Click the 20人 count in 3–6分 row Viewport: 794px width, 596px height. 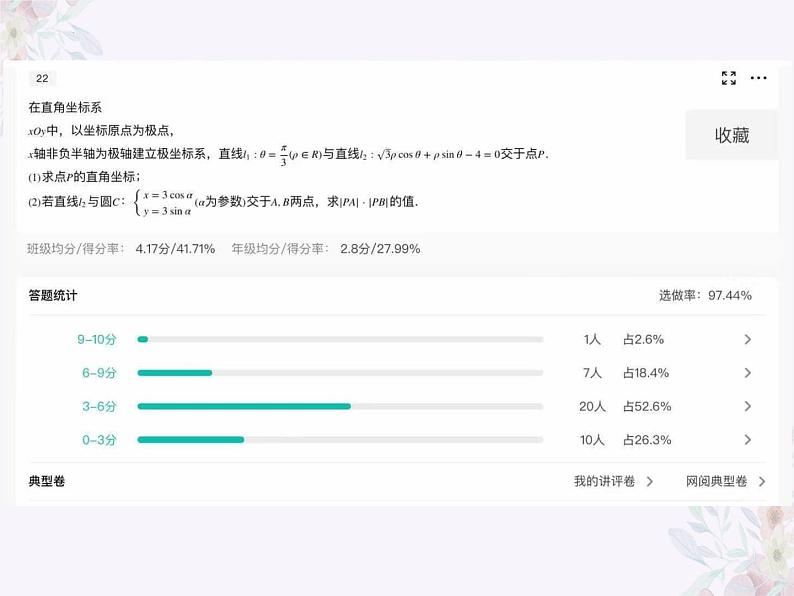click(x=592, y=407)
